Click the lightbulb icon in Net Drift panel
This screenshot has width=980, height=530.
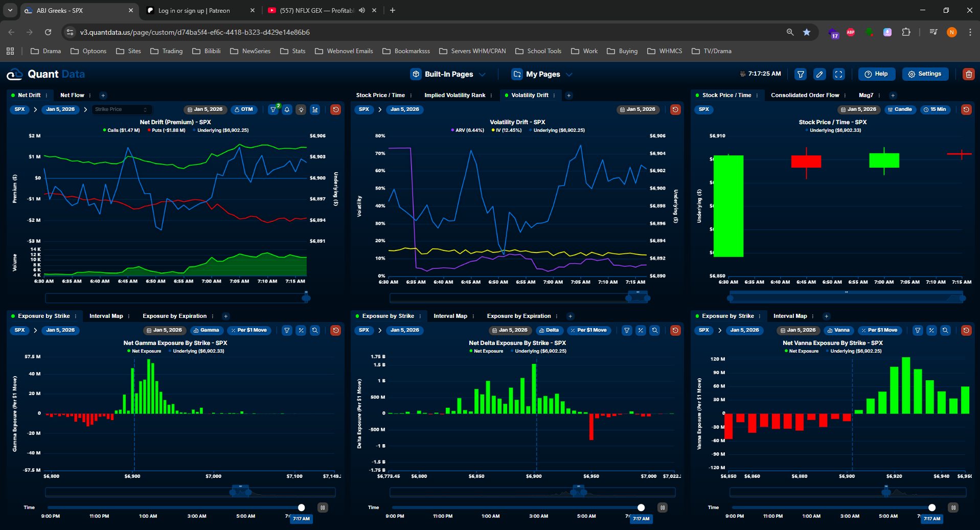coord(301,109)
